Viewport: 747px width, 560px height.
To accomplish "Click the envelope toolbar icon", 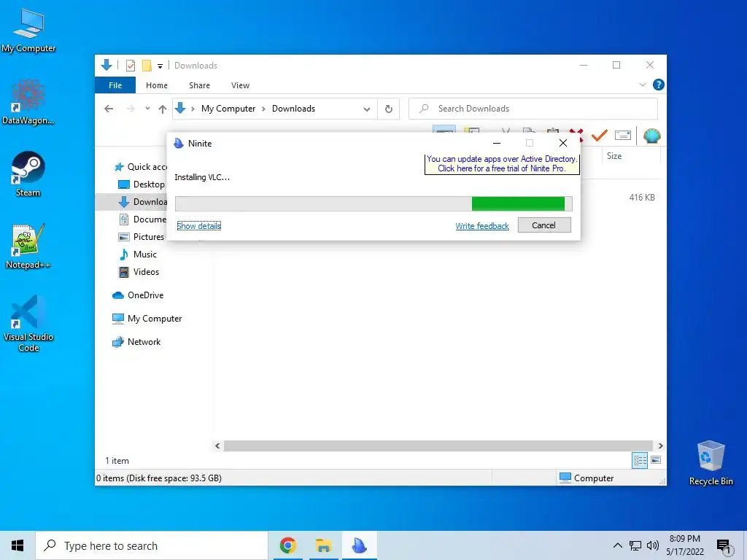I will pyautogui.click(x=623, y=135).
